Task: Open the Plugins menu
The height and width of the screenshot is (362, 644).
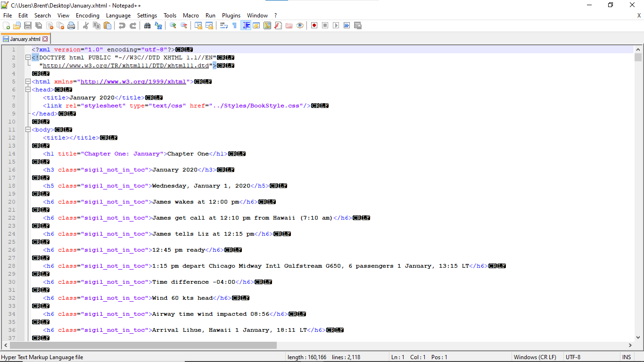Action: pos(231,16)
